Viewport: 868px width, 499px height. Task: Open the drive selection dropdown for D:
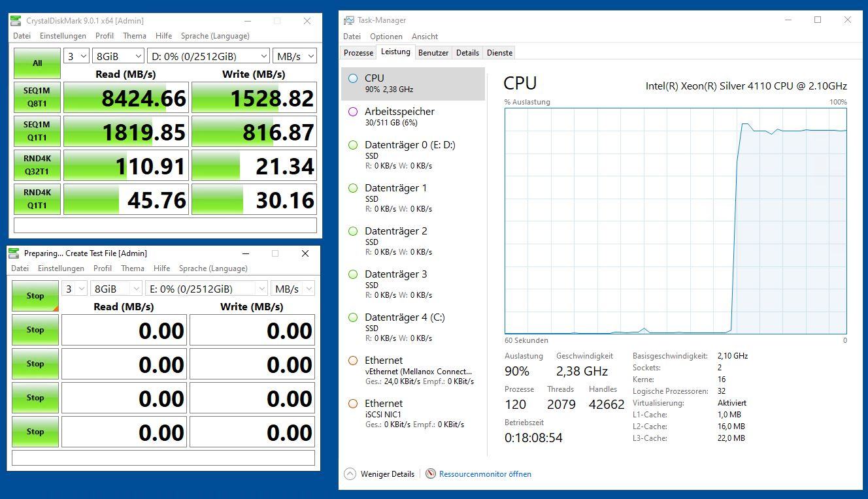point(208,56)
